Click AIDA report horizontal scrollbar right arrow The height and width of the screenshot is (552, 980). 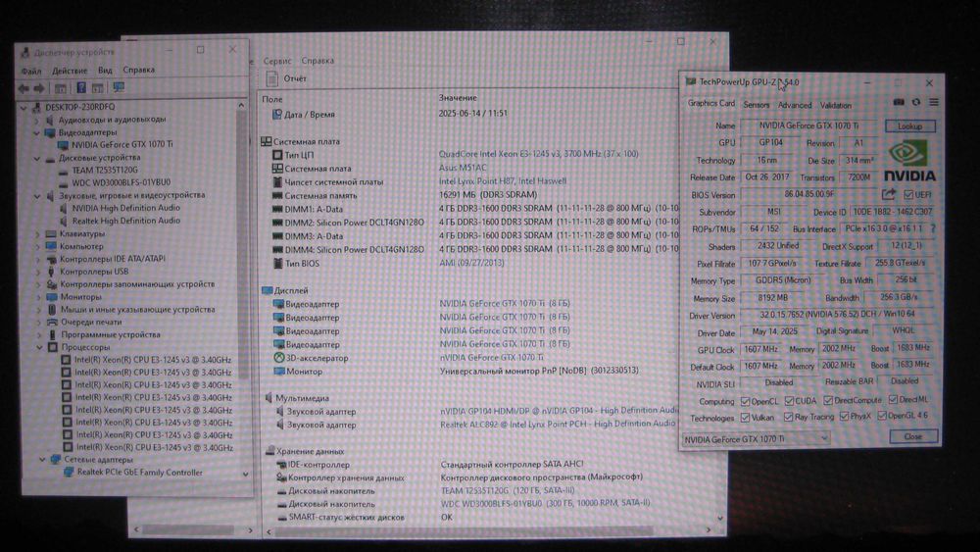(x=709, y=530)
